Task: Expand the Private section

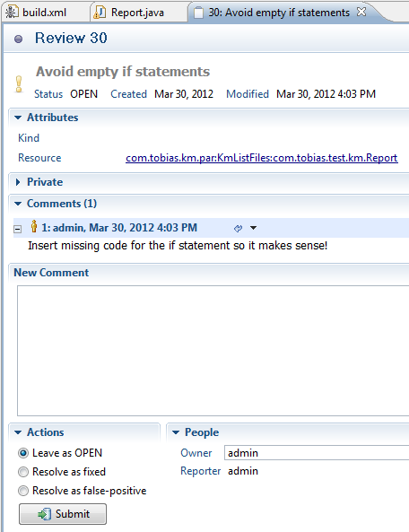Action: pos(18,182)
